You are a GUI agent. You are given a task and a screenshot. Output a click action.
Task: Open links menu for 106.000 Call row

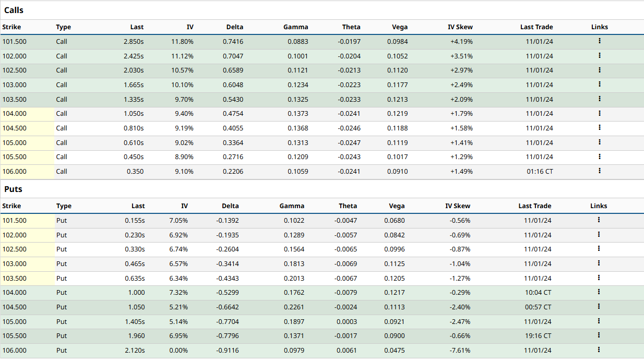[600, 171]
